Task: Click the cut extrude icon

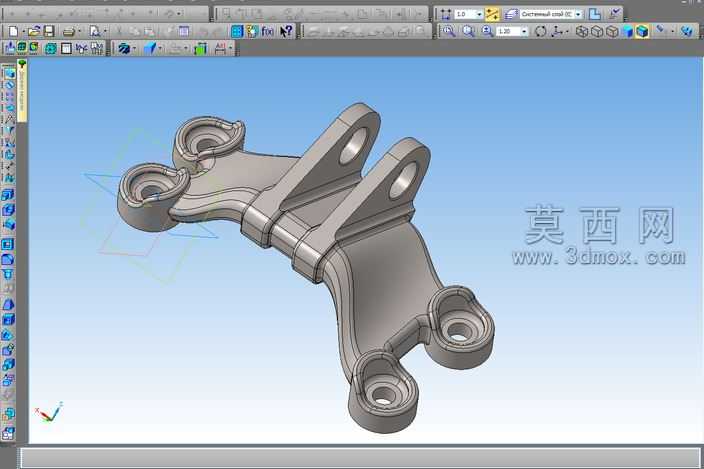Action: pyautogui.click(x=8, y=210)
